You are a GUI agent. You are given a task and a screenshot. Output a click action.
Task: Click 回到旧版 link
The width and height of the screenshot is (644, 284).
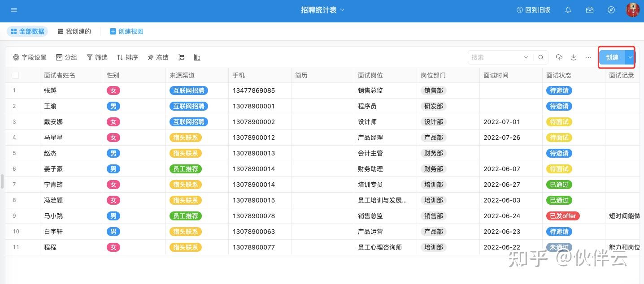533,10
